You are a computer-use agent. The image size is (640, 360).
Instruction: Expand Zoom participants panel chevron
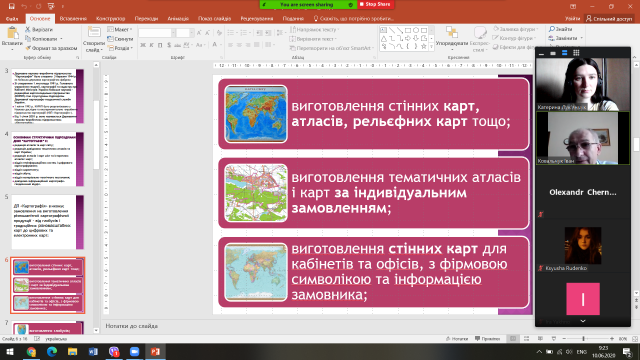(x=583, y=321)
